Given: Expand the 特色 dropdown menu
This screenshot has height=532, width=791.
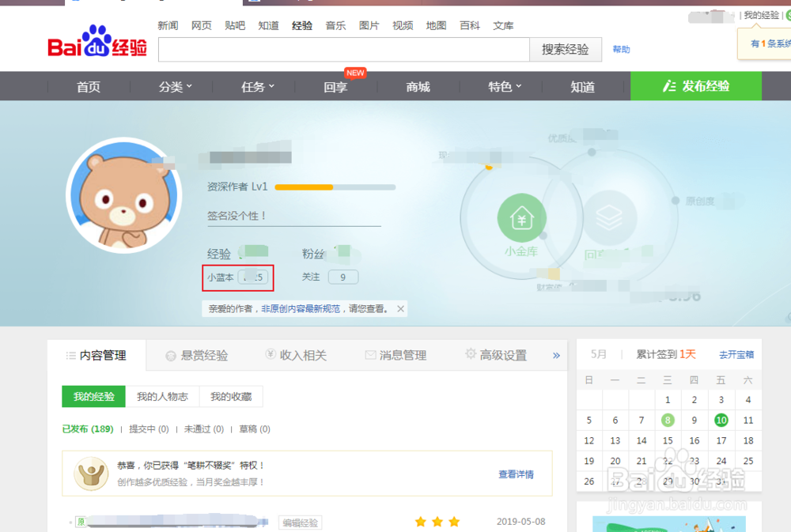Looking at the screenshot, I should point(503,87).
